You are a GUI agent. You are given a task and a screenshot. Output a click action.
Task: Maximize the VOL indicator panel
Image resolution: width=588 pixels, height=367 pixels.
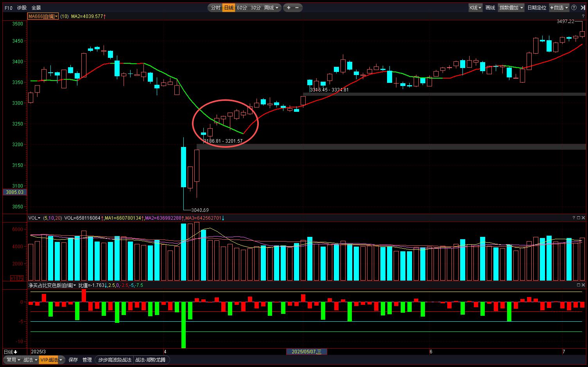pos(579,218)
